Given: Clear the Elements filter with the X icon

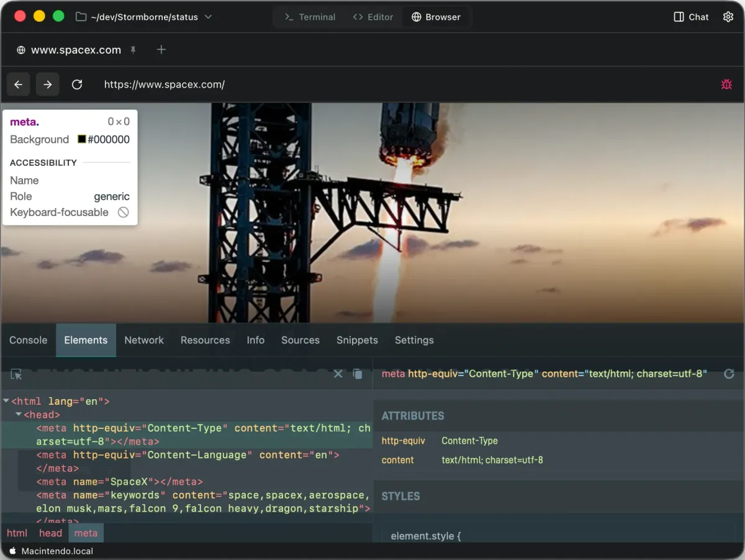Looking at the screenshot, I should click(338, 374).
